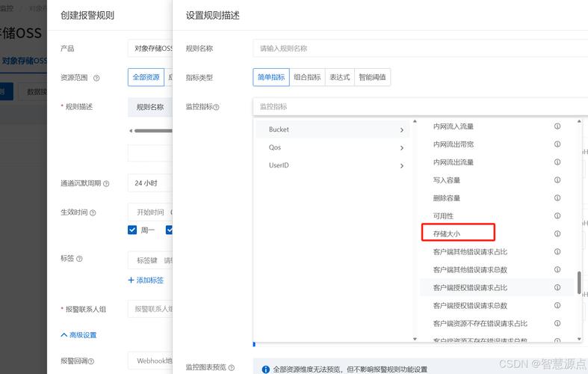
Task: Click info icon beside 内网流出流量
Action: point(557,162)
